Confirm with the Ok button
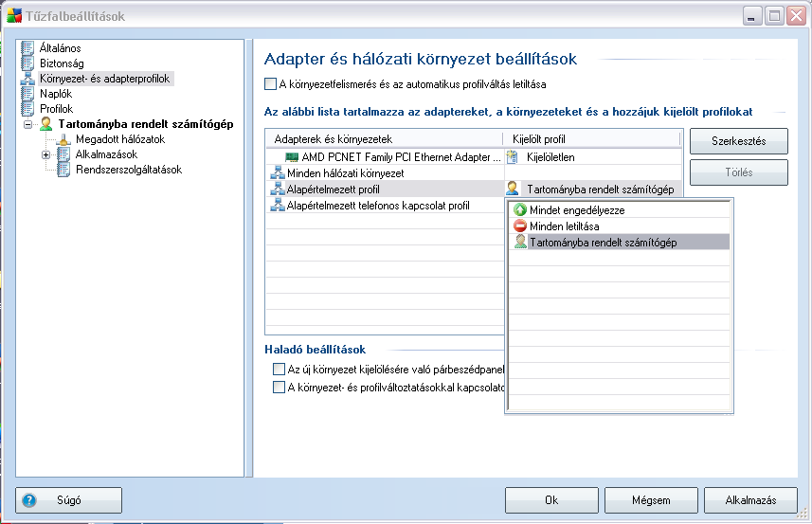This screenshot has height=524, width=812. point(551,500)
